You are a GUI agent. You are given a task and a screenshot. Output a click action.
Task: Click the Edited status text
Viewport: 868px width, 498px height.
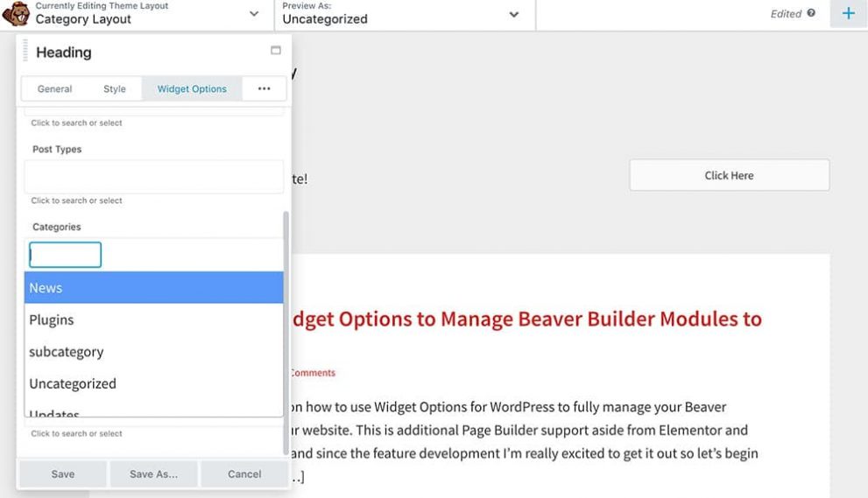(x=786, y=14)
